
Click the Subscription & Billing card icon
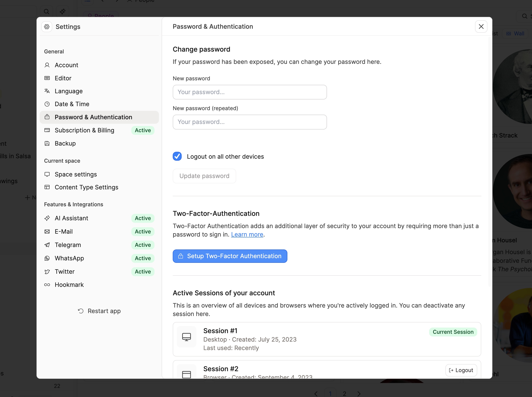[48, 130]
